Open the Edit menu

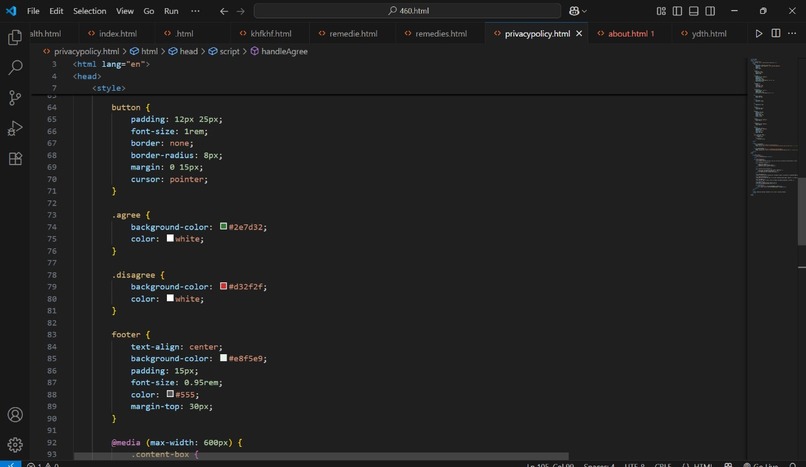click(x=56, y=11)
